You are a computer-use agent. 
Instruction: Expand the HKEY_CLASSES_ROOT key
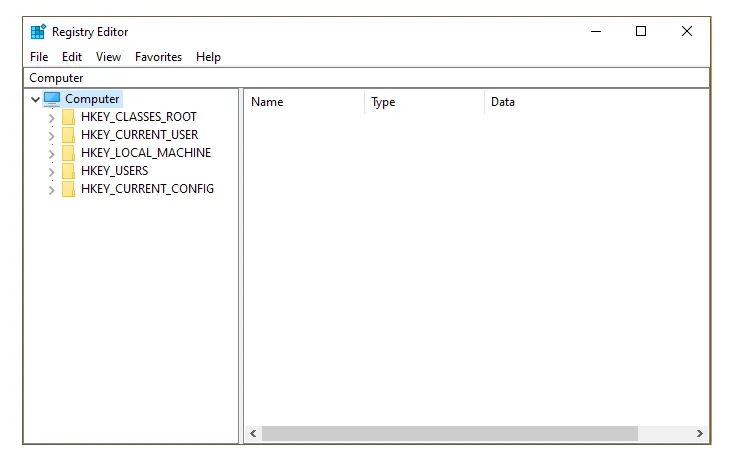pos(51,118)
